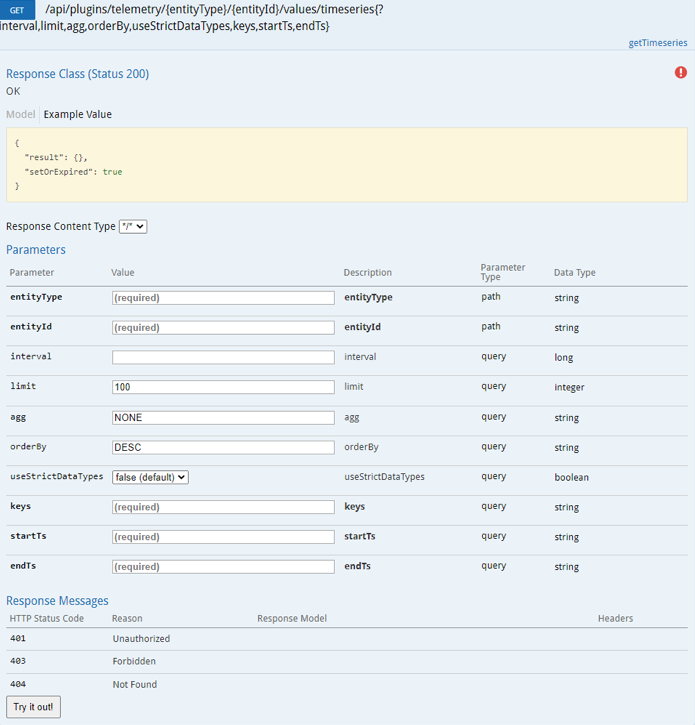Switch to the Model tab

click(x=20, y=115)
